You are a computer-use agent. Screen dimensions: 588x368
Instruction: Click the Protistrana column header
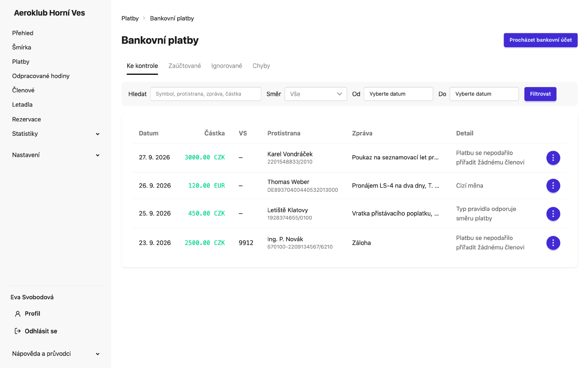tap(284, 133)
